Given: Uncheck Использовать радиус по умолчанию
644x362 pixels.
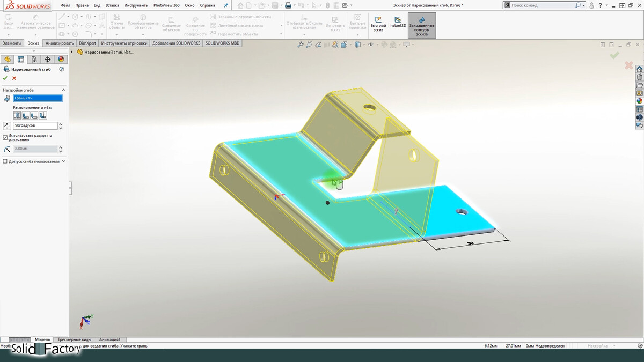Looking at the screenshot, I should point(5,137).
